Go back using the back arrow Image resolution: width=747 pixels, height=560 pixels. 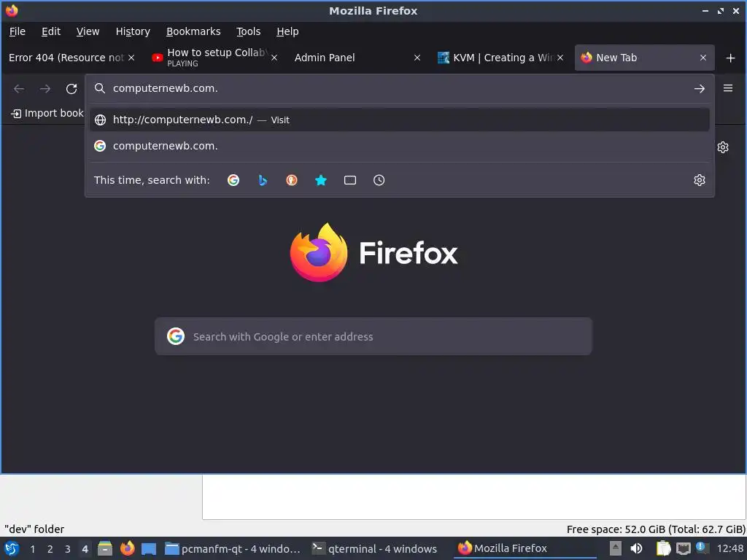click(19, 88)
